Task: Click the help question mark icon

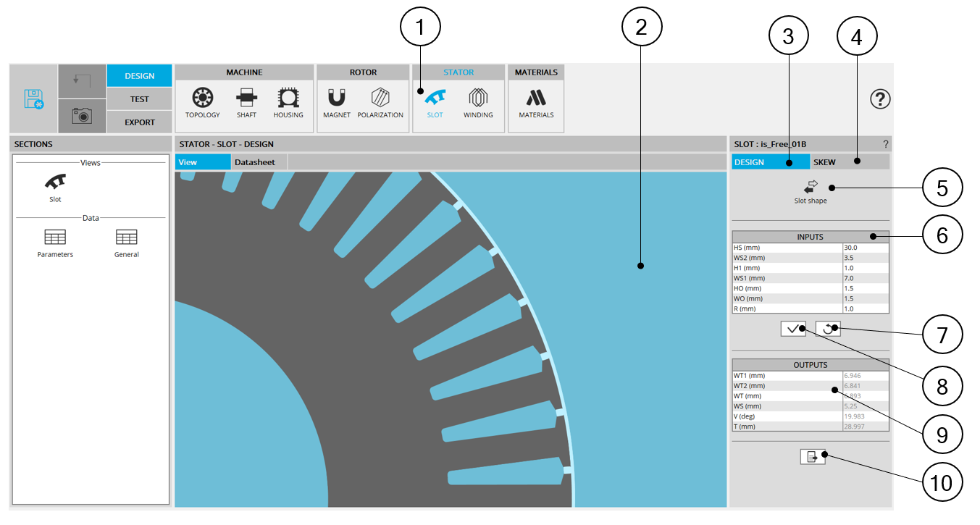Action: point(879,99)
